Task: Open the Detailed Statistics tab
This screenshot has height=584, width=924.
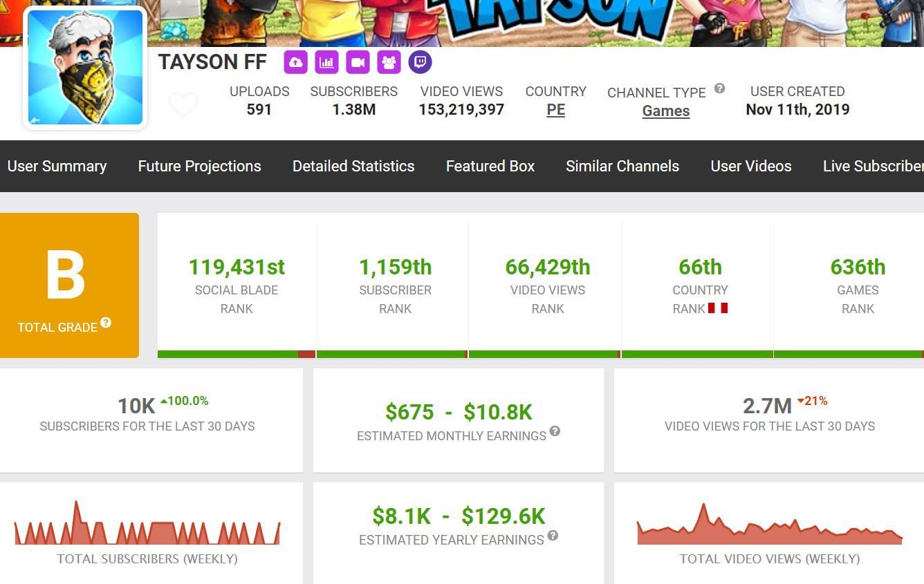Action: pyautogui.click(x=353, y=166)
